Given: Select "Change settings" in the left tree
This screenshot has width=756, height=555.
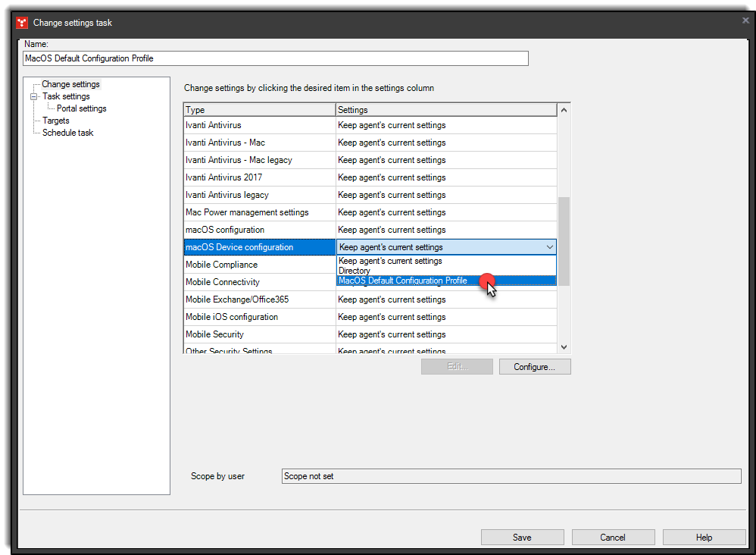Looking at the screenshot, I should point(70,83).
